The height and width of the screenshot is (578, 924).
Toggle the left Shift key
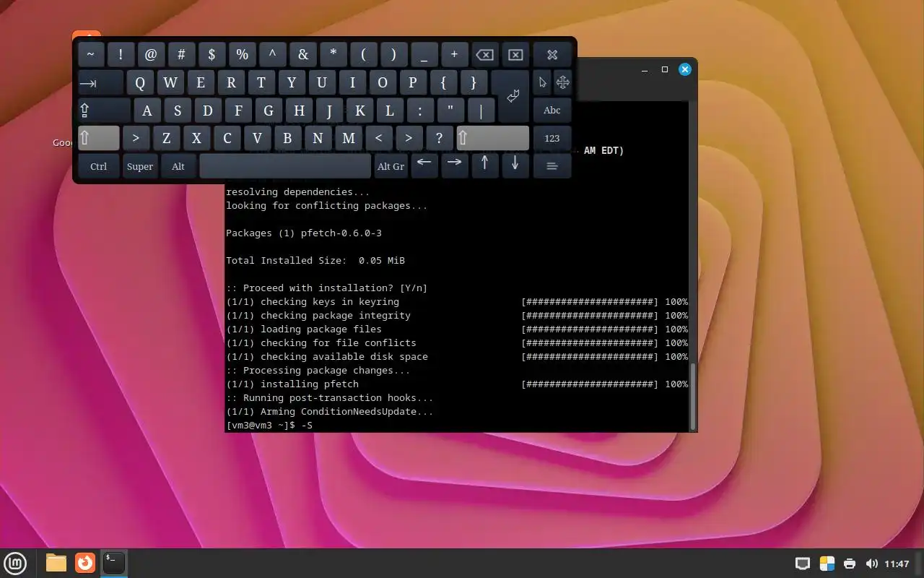coord(98,138)
